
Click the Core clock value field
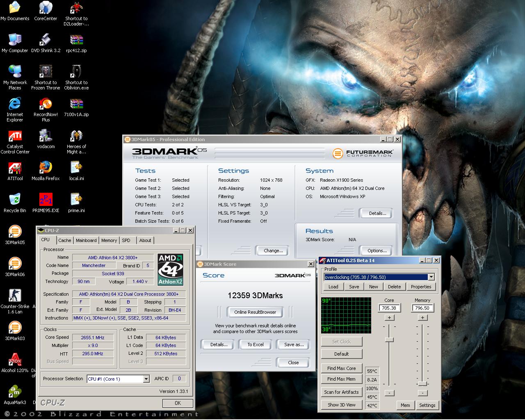(x=389, y=308)
